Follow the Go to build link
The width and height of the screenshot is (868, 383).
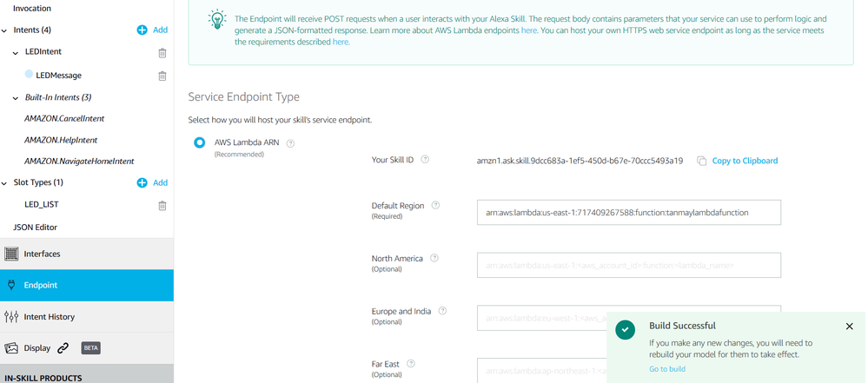coord(667,369)
